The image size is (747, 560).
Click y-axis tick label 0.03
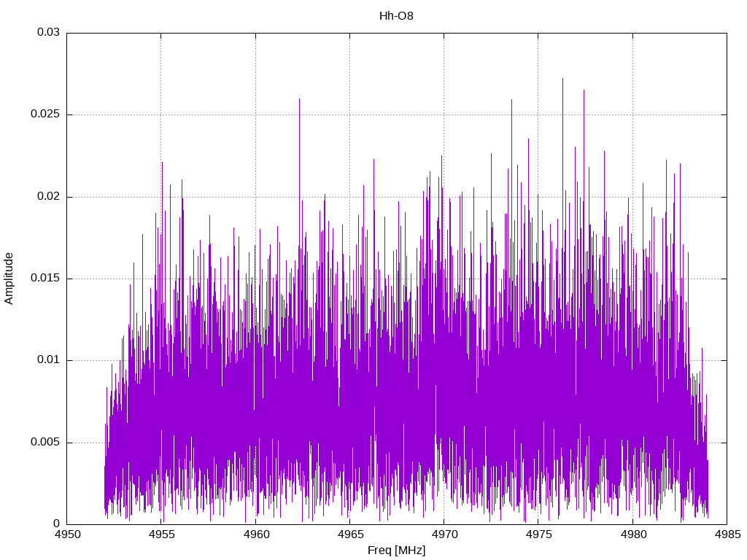[x=49, y=32]
